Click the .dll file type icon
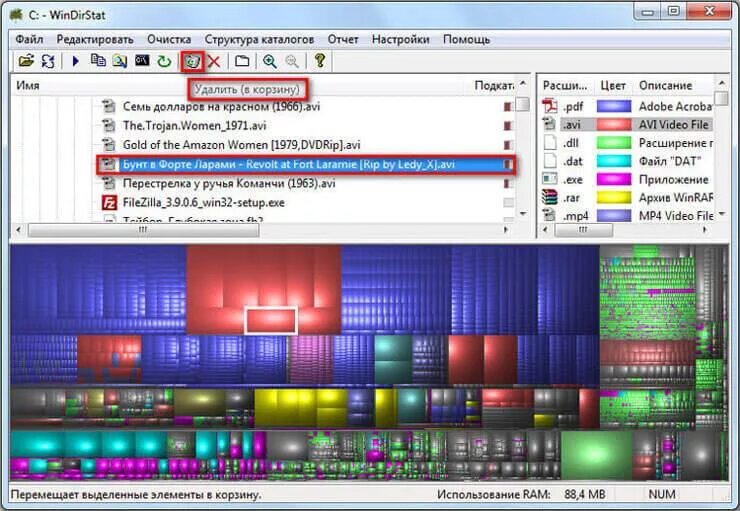Screen dimensions: 740x511 coord(550,142)
